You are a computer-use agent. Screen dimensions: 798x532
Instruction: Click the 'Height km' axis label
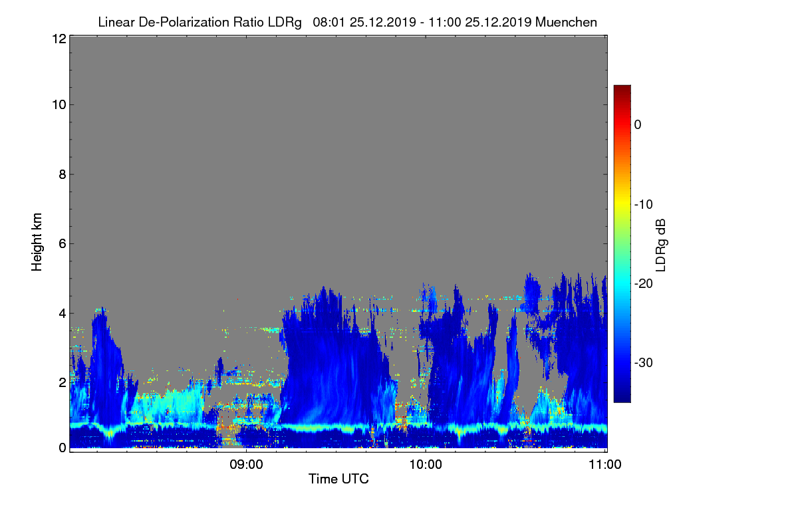37,242
